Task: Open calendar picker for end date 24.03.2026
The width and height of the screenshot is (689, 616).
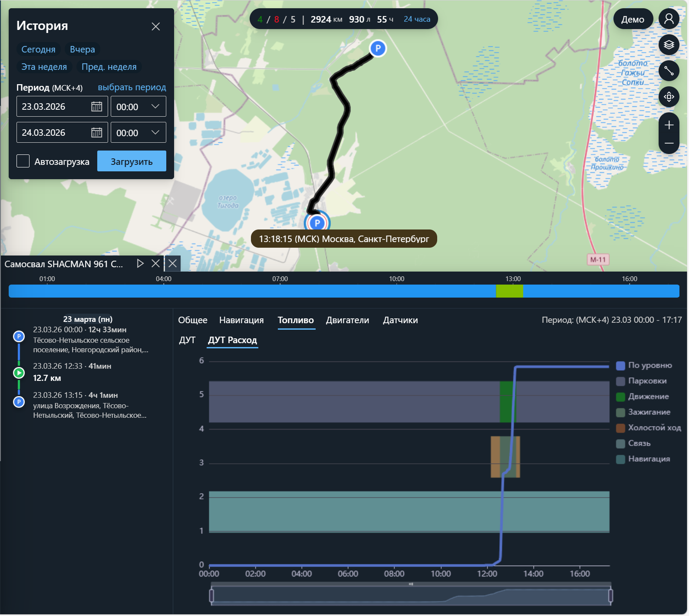Action: 96,133
